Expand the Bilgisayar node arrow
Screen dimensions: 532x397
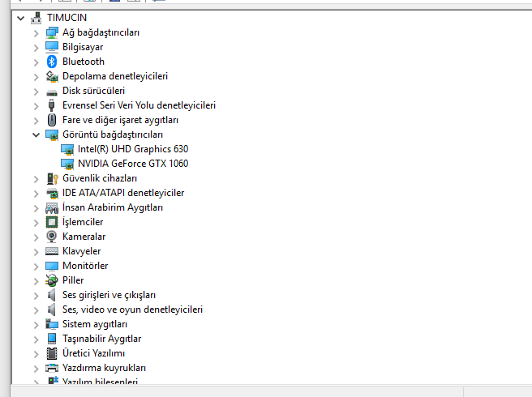(36, 48)
